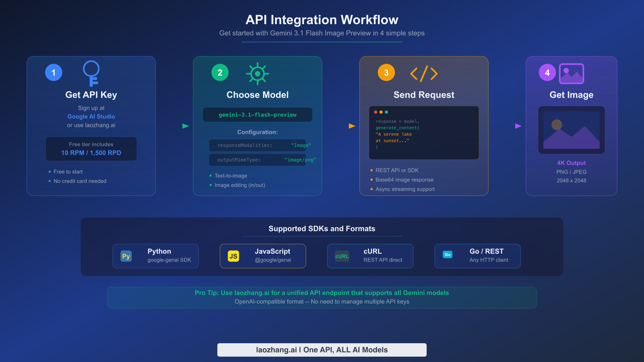Select the Python Py icon
This screenshot has height=362, width=644.
(x=126, y=256)
